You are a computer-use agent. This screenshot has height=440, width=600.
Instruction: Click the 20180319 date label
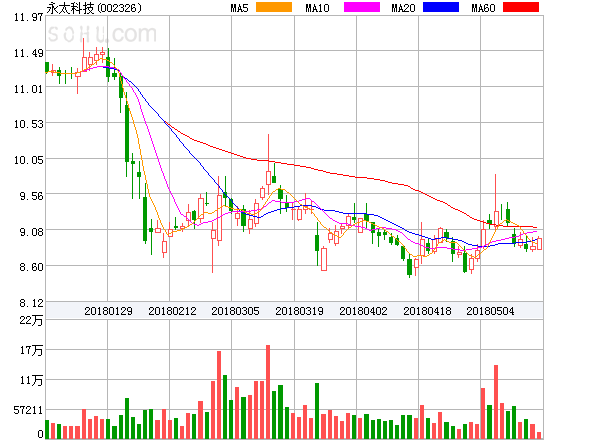pos(299,311)
